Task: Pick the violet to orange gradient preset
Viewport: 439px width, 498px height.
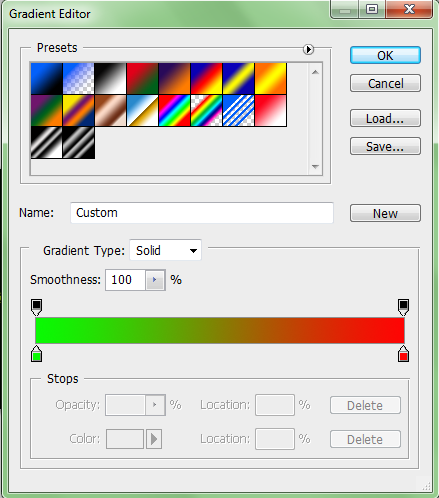Action: tap(174, 79)
